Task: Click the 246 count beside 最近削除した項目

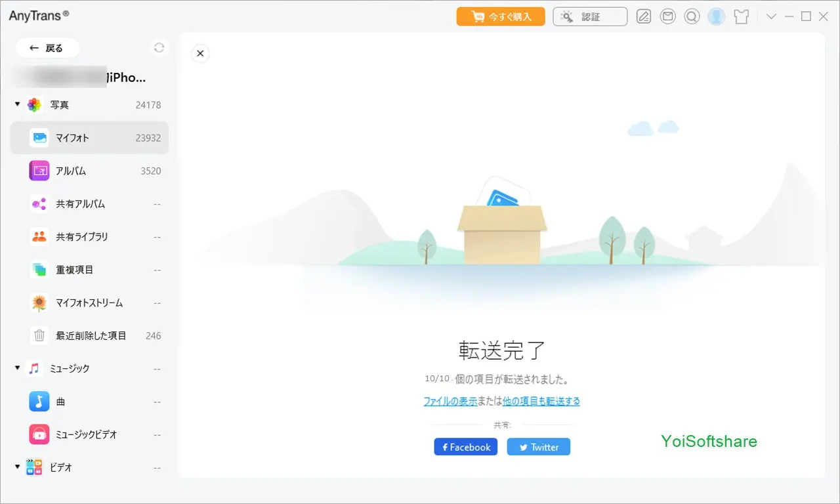Action: coord(154,335)
